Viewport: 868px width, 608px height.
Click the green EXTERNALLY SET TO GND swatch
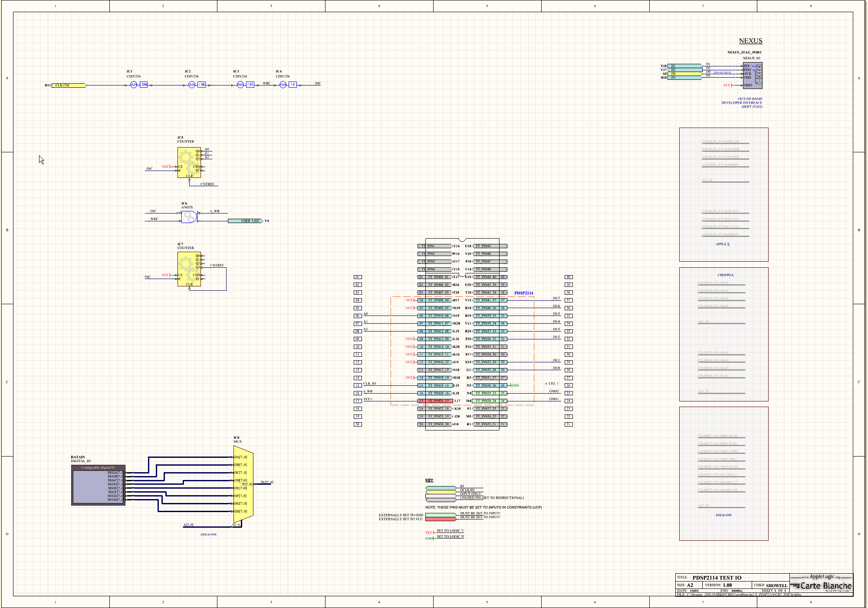click(441, 515)
